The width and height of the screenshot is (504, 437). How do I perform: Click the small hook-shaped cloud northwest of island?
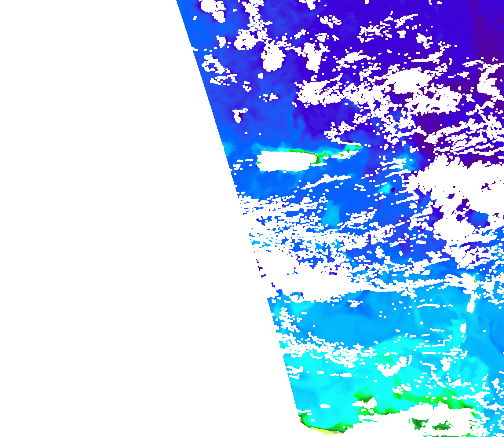pos(238,115)
